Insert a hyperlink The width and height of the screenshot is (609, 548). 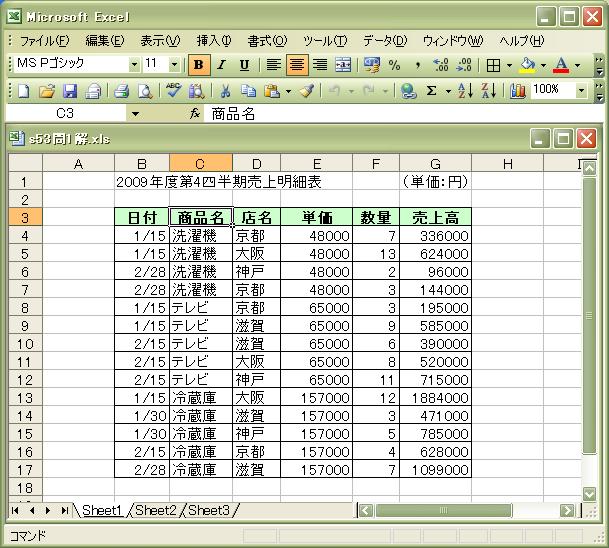point(408,91)
